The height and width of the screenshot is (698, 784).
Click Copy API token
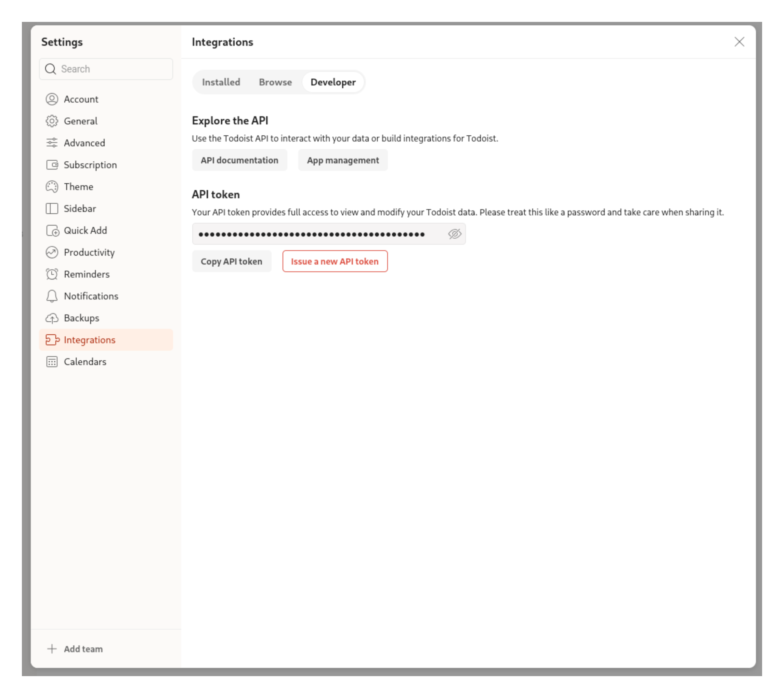click(x=231, y=261)
